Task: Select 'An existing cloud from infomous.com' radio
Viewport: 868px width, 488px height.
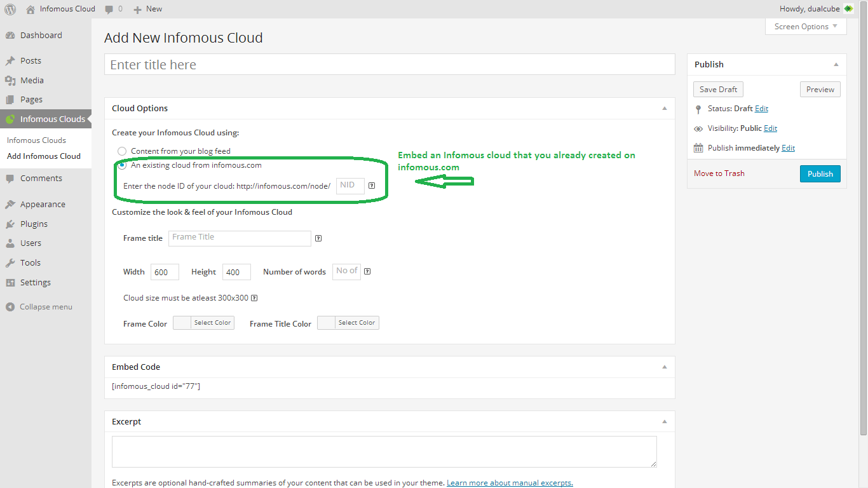Action: [x=122, y=165]
